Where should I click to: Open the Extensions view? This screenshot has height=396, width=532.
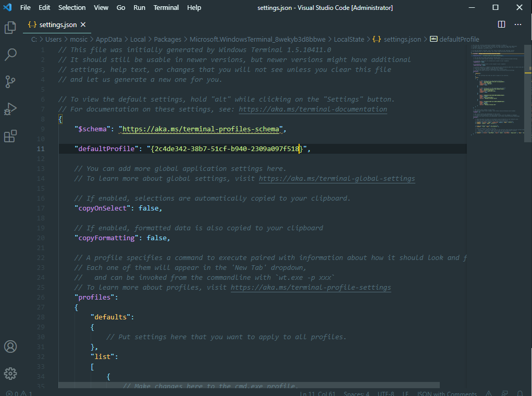coord(10,136)
